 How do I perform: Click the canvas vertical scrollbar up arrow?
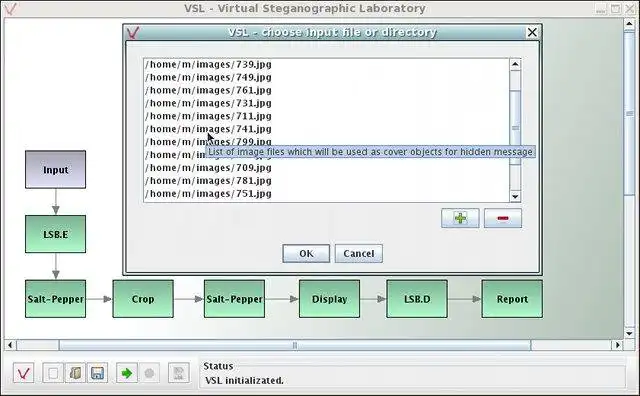click(629, 24)
